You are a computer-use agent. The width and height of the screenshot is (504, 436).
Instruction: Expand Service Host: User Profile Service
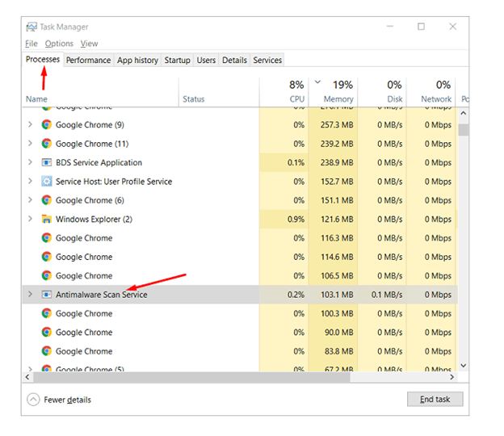[x=30, y=181]
